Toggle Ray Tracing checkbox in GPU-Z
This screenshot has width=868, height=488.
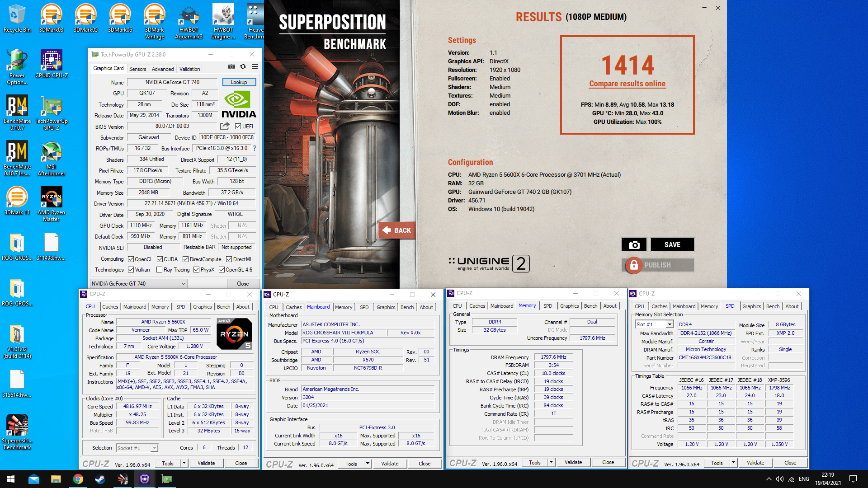[160, 270]
